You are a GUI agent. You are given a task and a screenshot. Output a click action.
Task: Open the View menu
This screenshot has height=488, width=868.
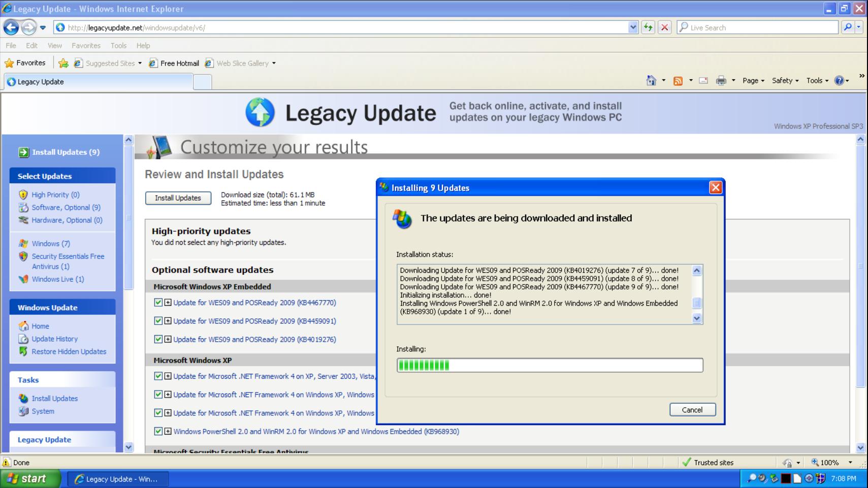click(55, 46)
